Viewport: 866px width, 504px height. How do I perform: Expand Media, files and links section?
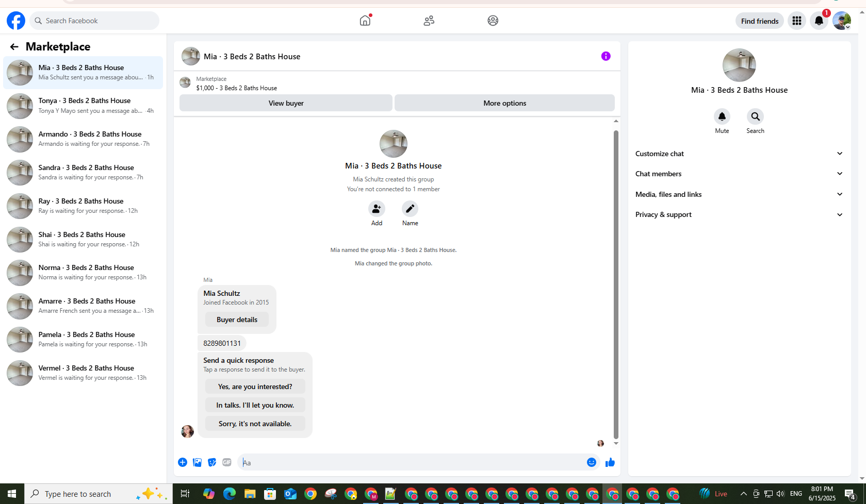739,194
